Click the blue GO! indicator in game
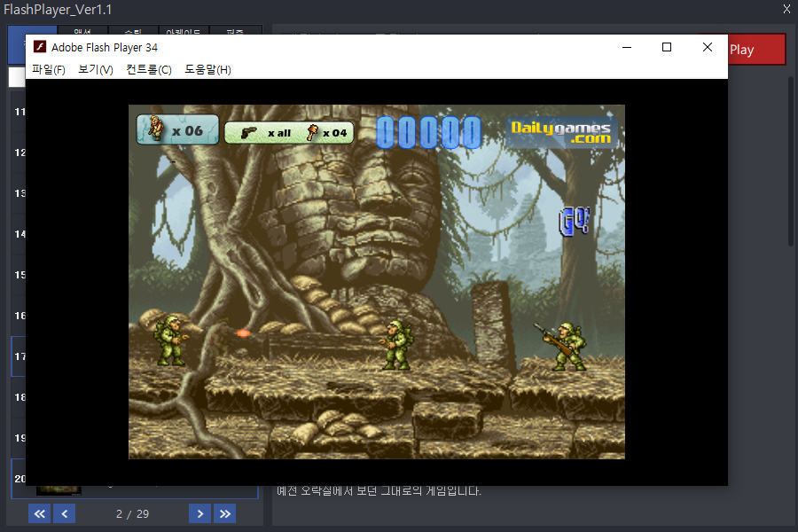Viewport: 798px width, 532px height. click(x=574, y=222)
